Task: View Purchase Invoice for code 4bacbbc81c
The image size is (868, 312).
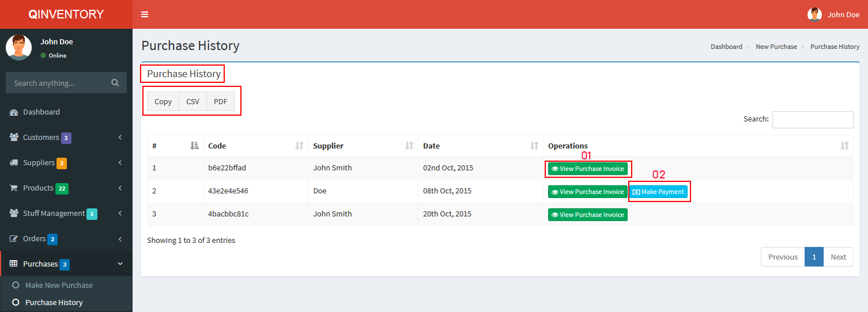Action: (x=588, y=215)
